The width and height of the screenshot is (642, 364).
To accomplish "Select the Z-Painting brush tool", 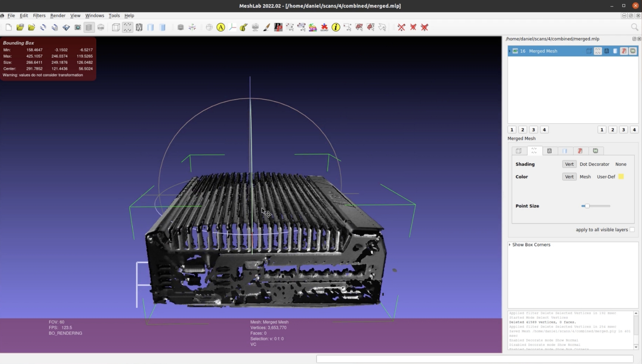I will tap(267, 27).
